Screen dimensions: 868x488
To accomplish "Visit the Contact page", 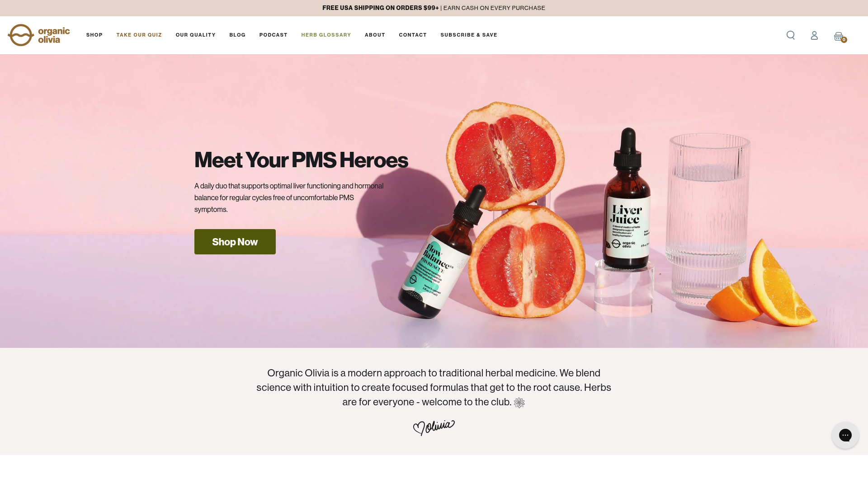I will point(413,35).
